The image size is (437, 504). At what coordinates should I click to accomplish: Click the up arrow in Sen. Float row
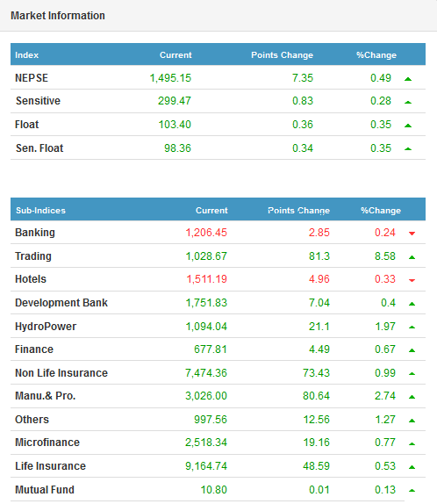pos(408,148)
